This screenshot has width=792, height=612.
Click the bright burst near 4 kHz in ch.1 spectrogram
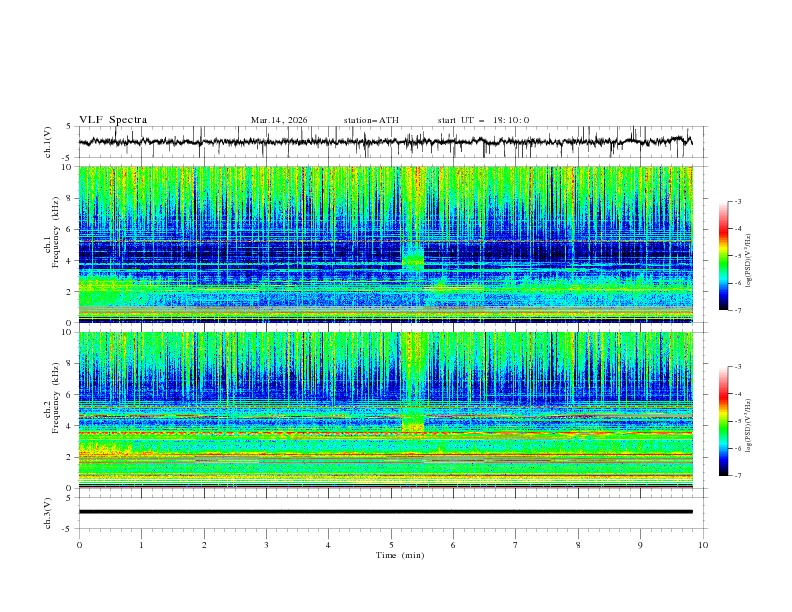[x=413, y=258]
